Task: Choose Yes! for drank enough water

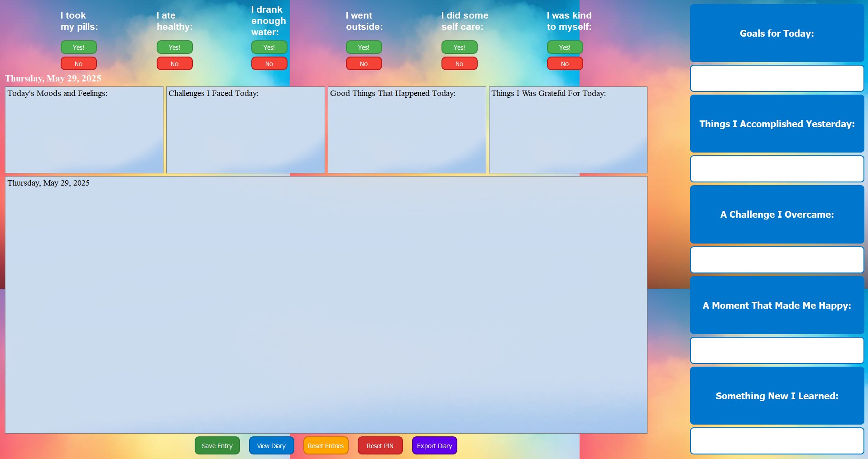Action: (x=269, y=47)
